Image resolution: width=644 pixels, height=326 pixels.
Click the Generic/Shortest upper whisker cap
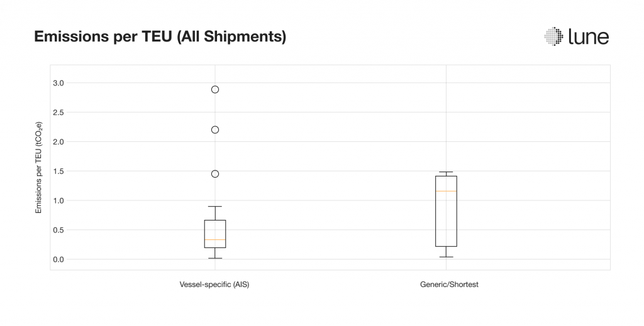click(446, 172)
